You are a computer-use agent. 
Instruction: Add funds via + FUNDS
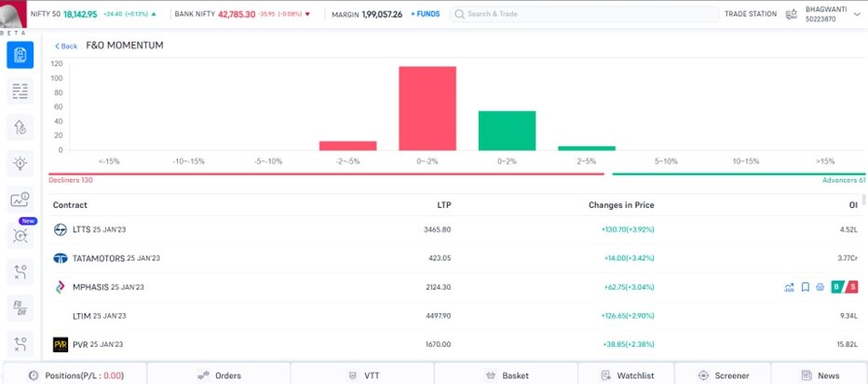click(425, 14)
